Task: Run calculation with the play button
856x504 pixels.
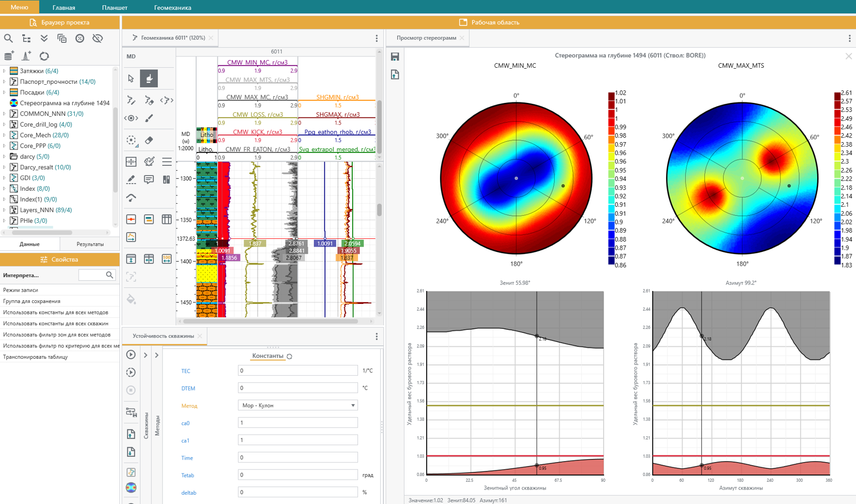Action: [x=131, y=355]
